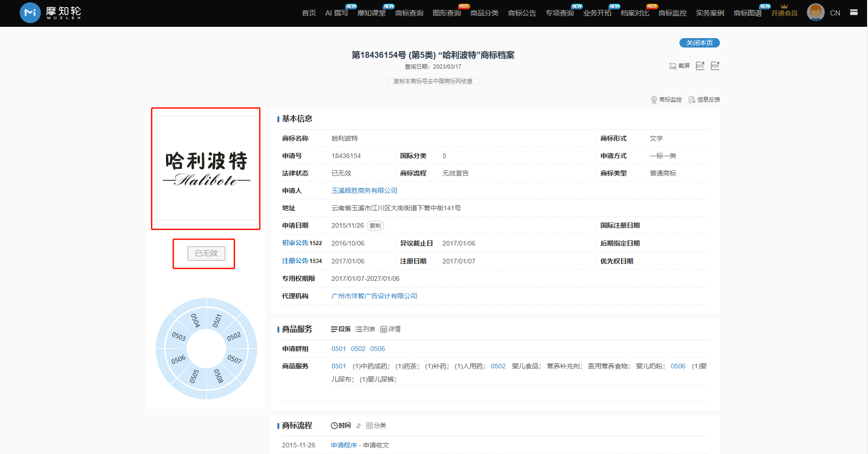Click the Mozlen logo icon
The width and height of the screenshot is (868, 454).
30,13
